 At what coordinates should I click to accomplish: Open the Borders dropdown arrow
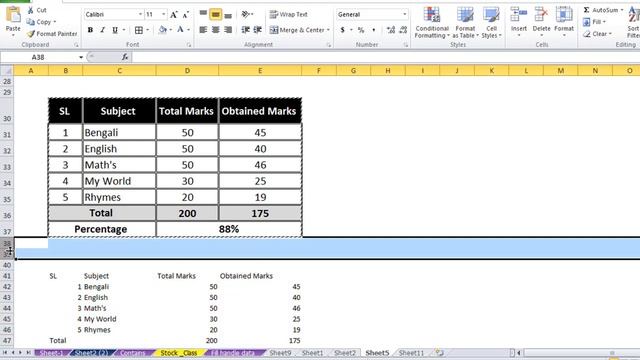[x=147, y=30]
